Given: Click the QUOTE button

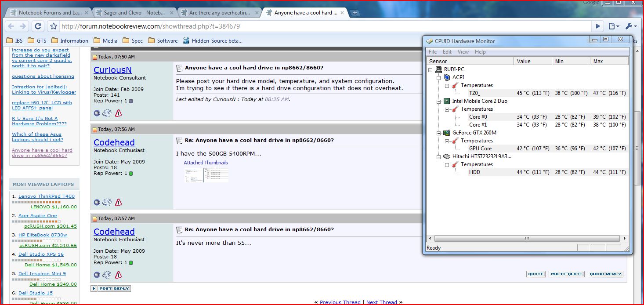Looking at the screenshot, I should (x=535, y=274).
